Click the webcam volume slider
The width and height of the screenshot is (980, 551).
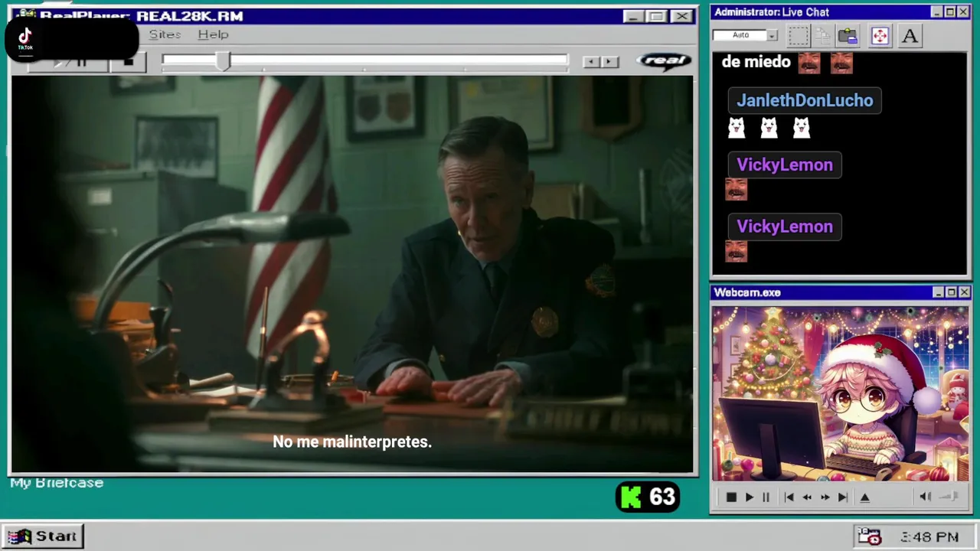949,497
